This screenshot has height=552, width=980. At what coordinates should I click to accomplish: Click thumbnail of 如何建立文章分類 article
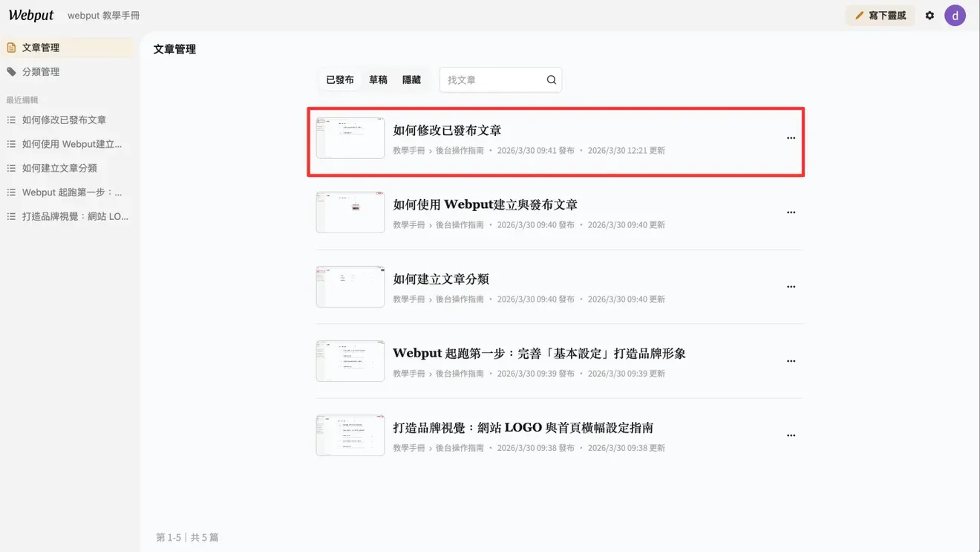coord(350,287)
